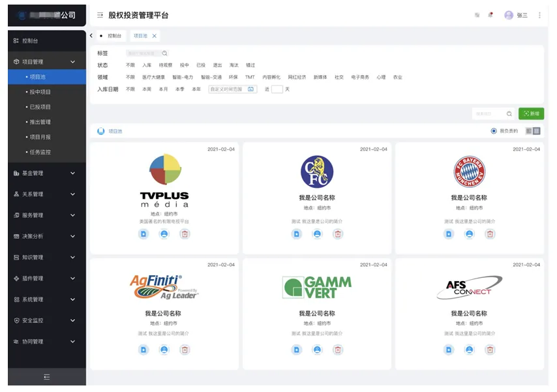The height and width of the screenshot is (392, 557).
Task: Delete the AgFiniti project card
Action: pyautogui.click(x=185, y=350)
